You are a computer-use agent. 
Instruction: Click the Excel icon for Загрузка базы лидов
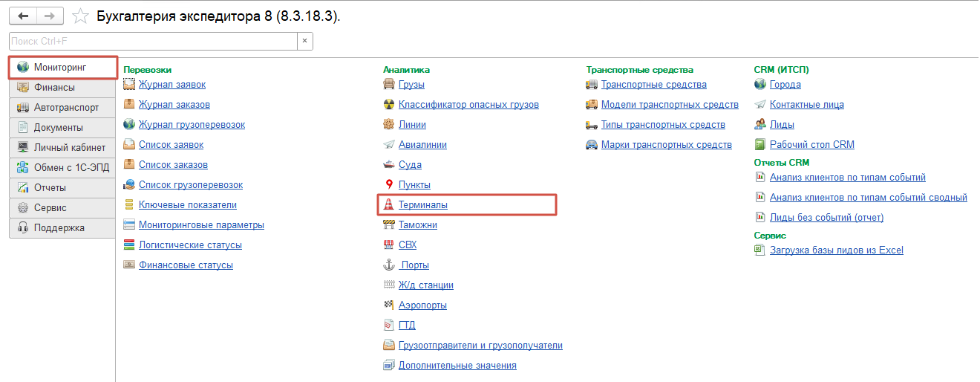click(x=760, y=250)
